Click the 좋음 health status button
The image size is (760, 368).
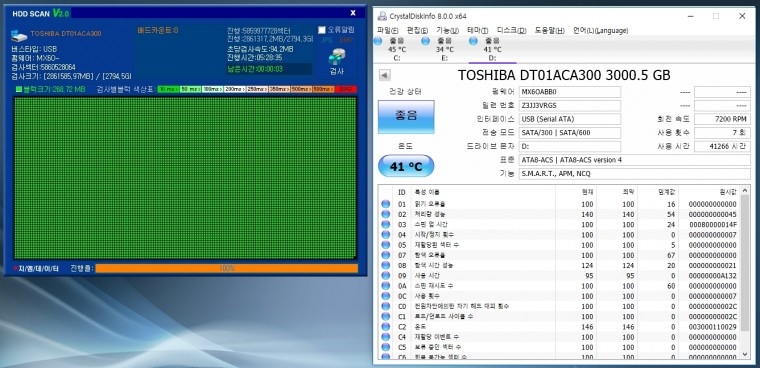pos(406,116)
